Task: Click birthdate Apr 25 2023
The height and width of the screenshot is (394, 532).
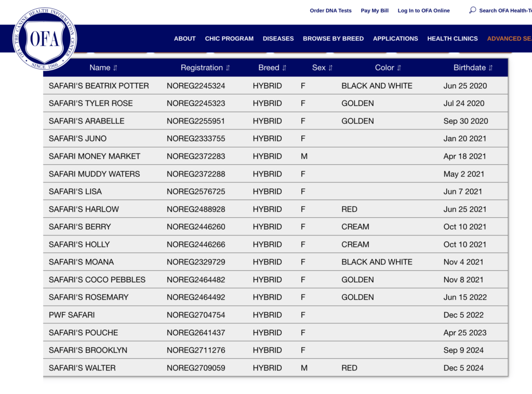Action: coord(465,333)
